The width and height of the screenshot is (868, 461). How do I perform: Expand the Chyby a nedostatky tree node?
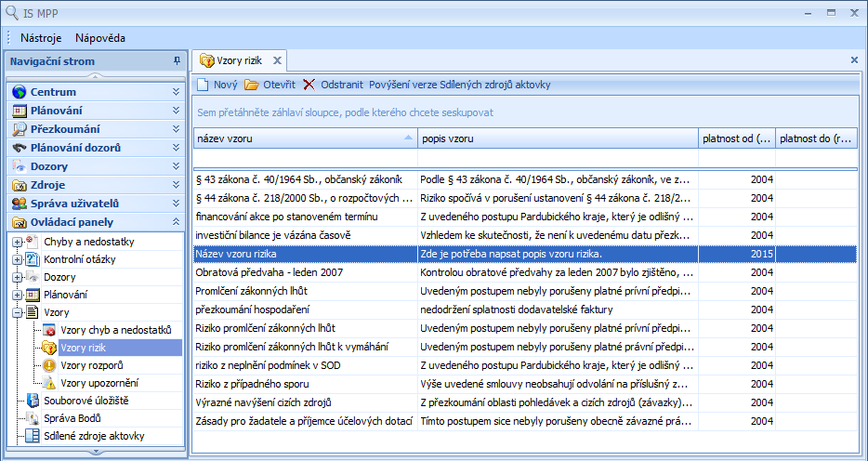[x=17, y=242]
